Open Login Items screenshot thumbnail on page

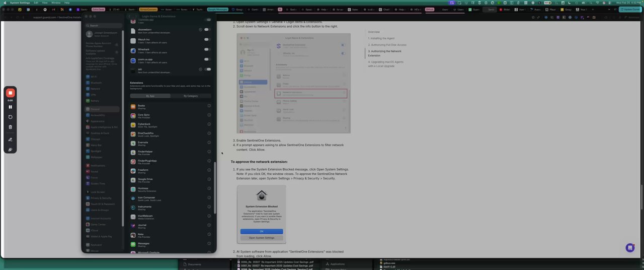point(293,83)
